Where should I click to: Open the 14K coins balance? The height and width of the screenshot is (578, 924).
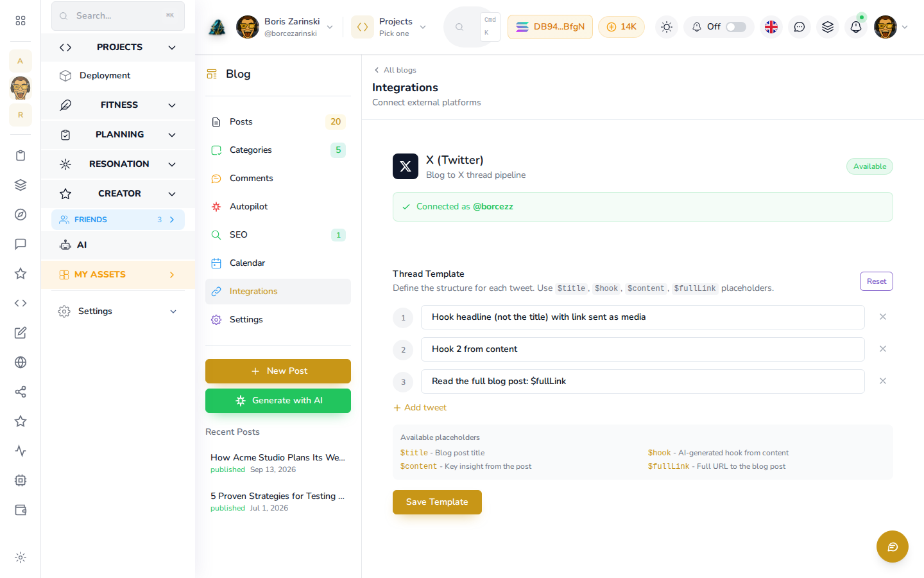click(x=621, y=27)
